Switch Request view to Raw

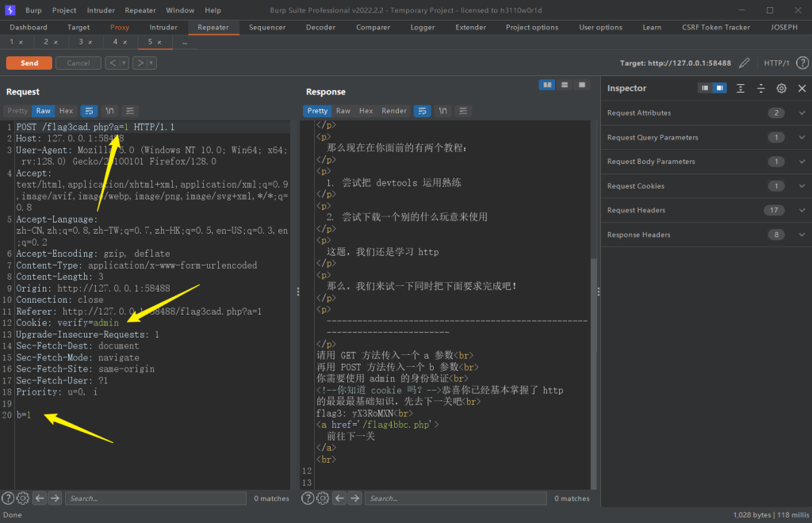pyautogui.click(x=43, y=111)
